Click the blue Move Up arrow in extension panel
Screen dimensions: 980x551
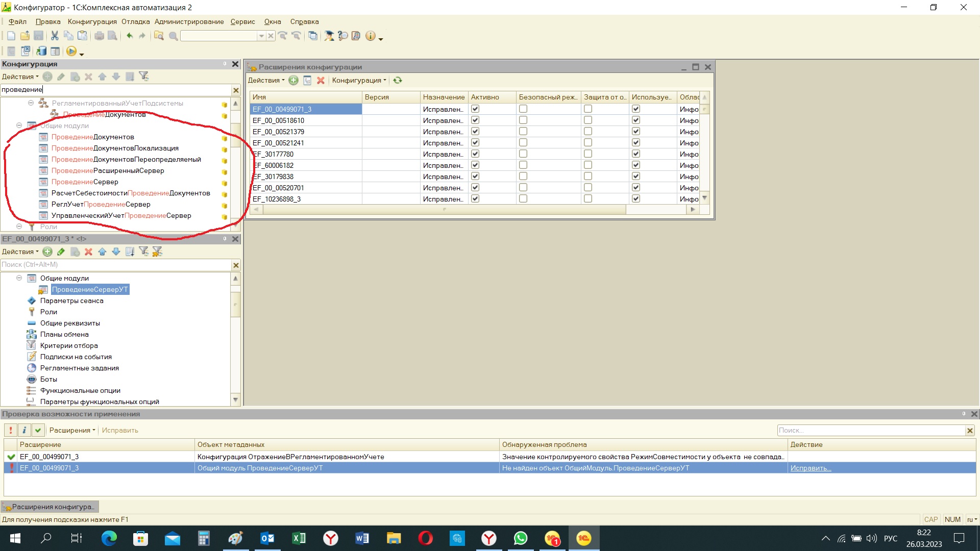pyautogui.click(x=102, y=252)
